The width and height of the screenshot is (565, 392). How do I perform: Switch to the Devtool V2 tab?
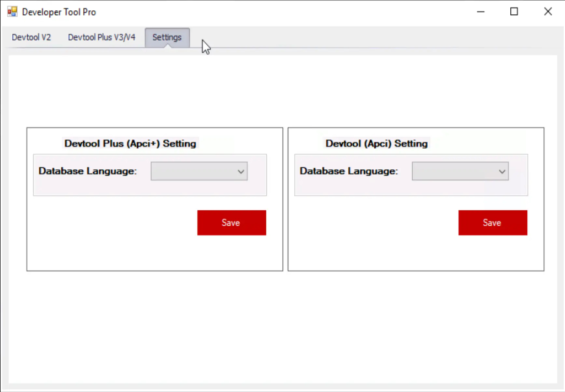coord(31,37)
